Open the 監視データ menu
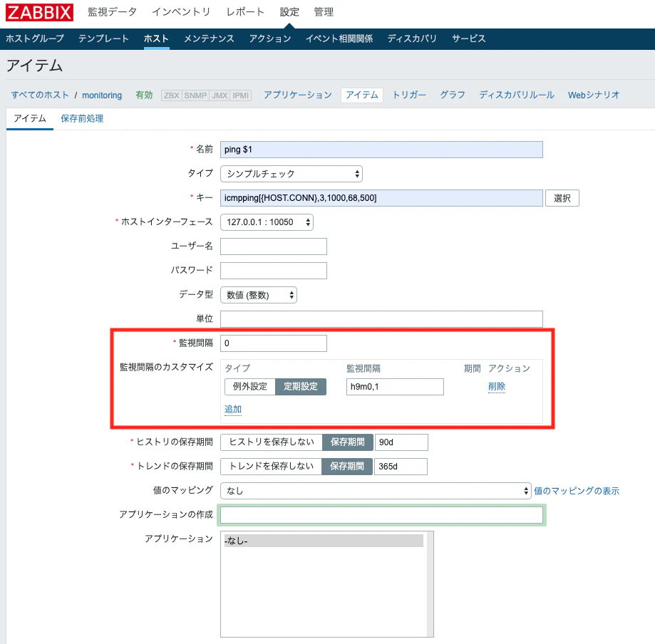The width and height of the screenshot is (655, 644). click(x=112, y=12)
